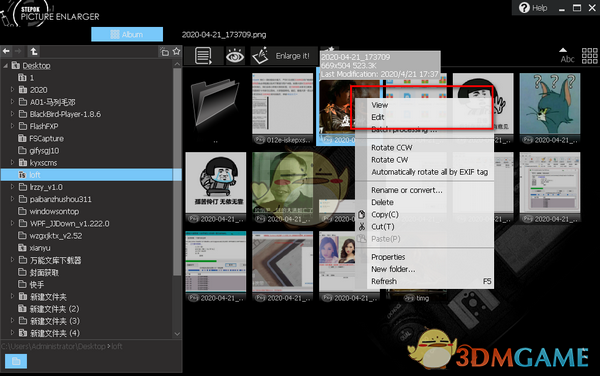Expand the kyxscms folder
600x376 pixels.
tap(12, 163)
